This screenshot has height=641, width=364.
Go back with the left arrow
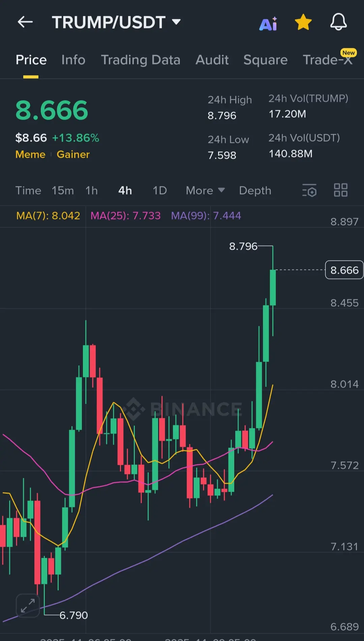pos(25,22)
